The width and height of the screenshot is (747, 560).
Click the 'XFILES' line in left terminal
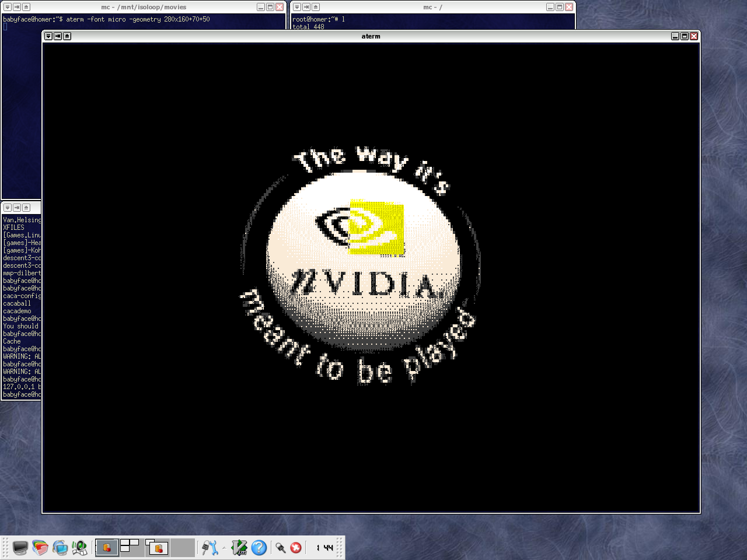click(13, 228)
